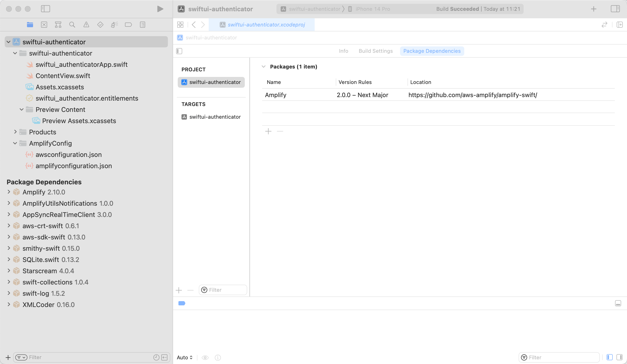Open the file navigator icon
The height and width of the screenshot is (364, 627).
30,25
